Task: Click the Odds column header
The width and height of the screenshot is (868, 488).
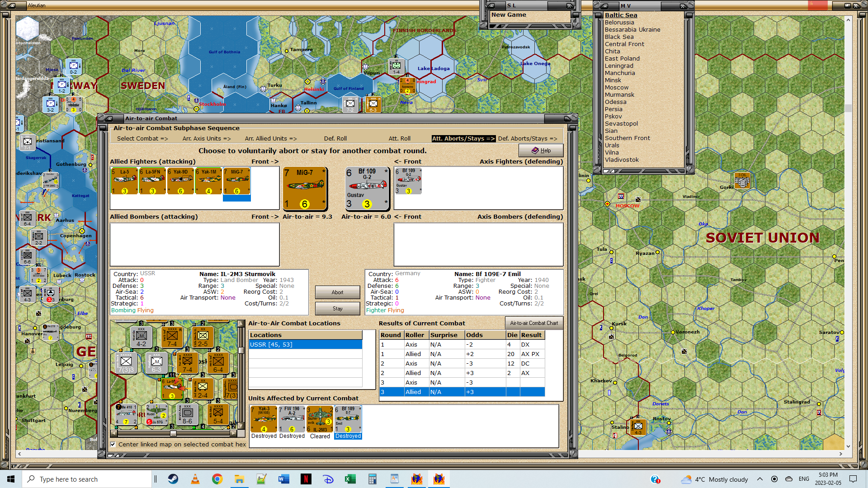Action: [485, 335]
